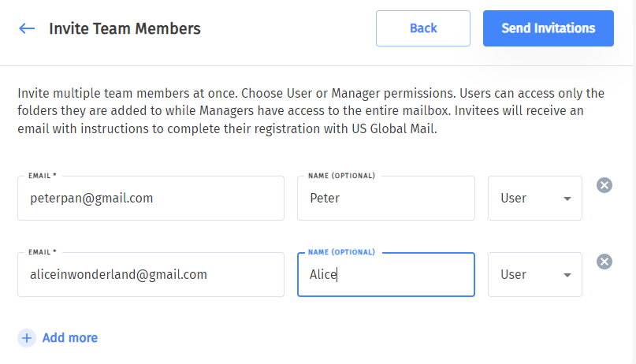Click the plus icon beside Add more

(27, 338)
